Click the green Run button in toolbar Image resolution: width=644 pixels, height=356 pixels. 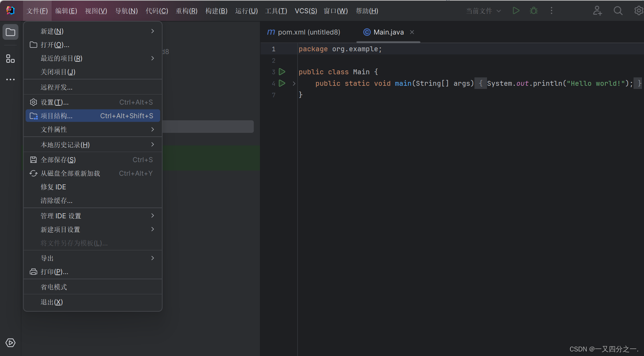(516, 11)
